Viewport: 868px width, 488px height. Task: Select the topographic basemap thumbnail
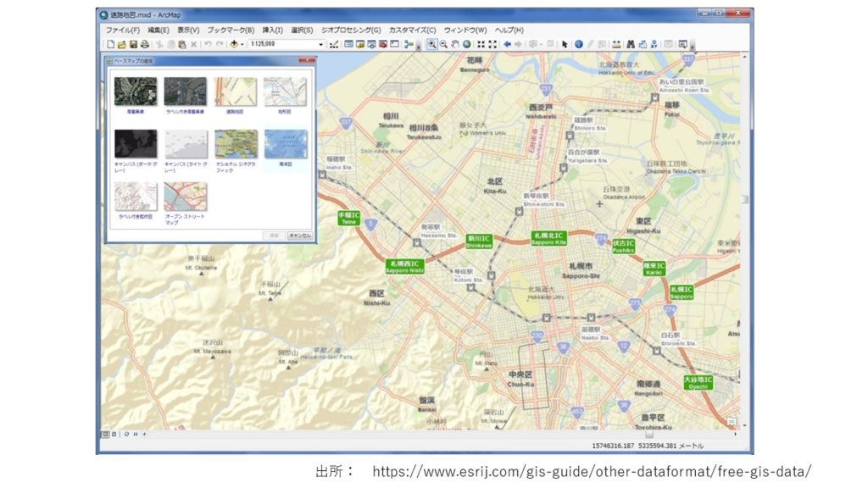[x=285, y=91]
